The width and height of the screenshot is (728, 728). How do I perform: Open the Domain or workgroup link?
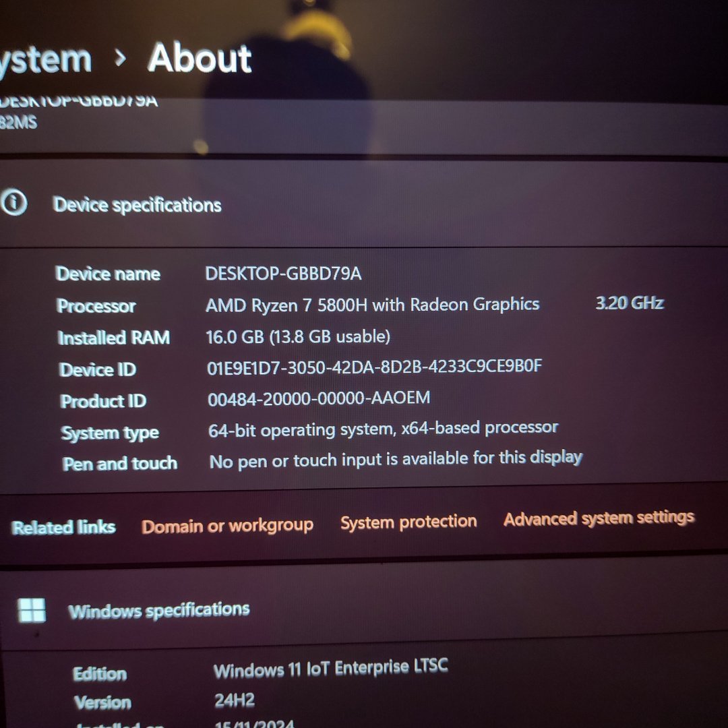(228, 526)
